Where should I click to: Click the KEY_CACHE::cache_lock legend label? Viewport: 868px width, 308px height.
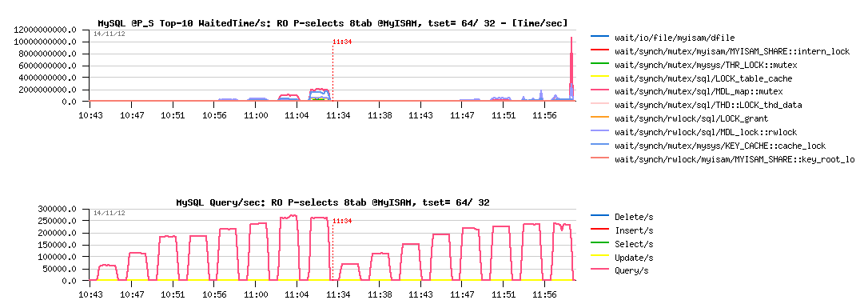click(x=720, y=146)
